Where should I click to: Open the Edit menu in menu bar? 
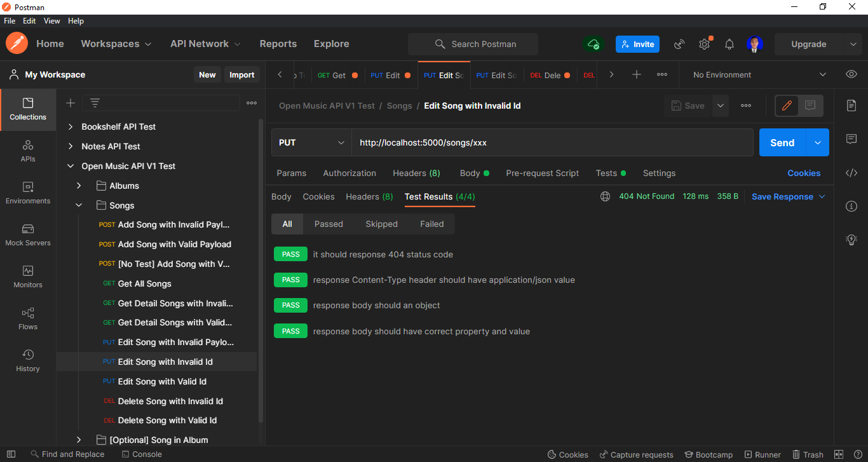click(x=29, y=21)
